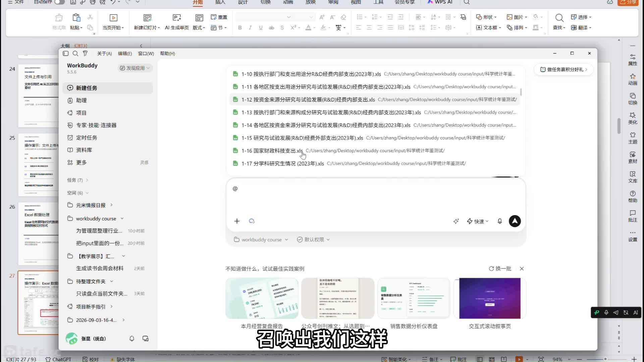Click the device icon next to bell
Image resolution: width=644 pixels, height=362 pixels.
tap(146, 339)
